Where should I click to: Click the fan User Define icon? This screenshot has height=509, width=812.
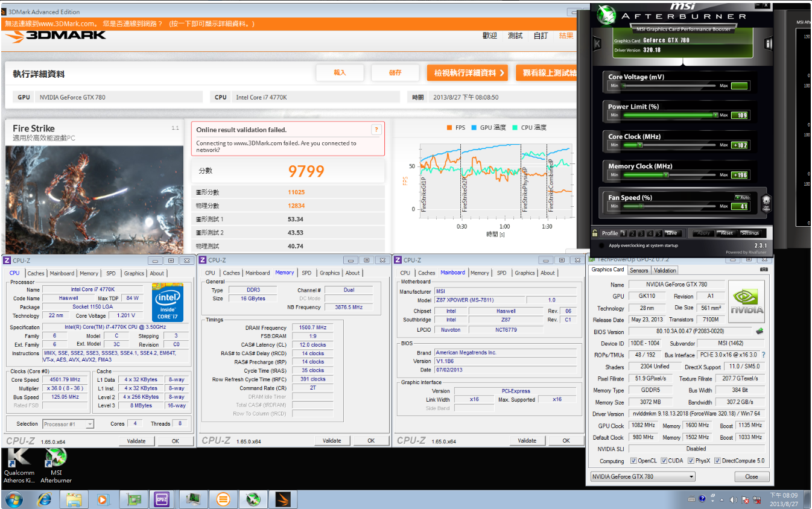(x=766, y=202)
